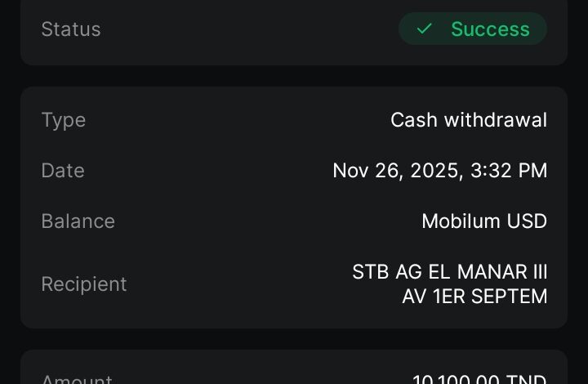Tap the Success status badge text
588x384 pixels.
pyautogui.click(x=490, y=29)
